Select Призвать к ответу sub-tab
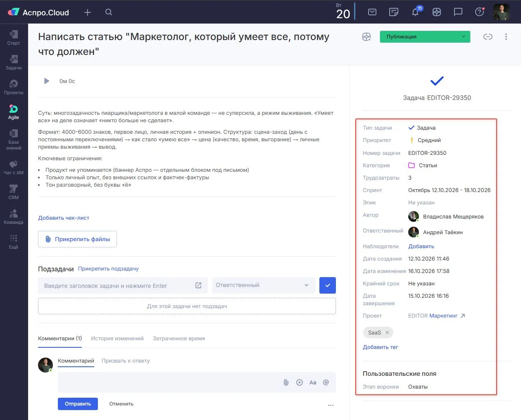The width and height of the screenshot is (521, 420). click(x=126, y=361)
